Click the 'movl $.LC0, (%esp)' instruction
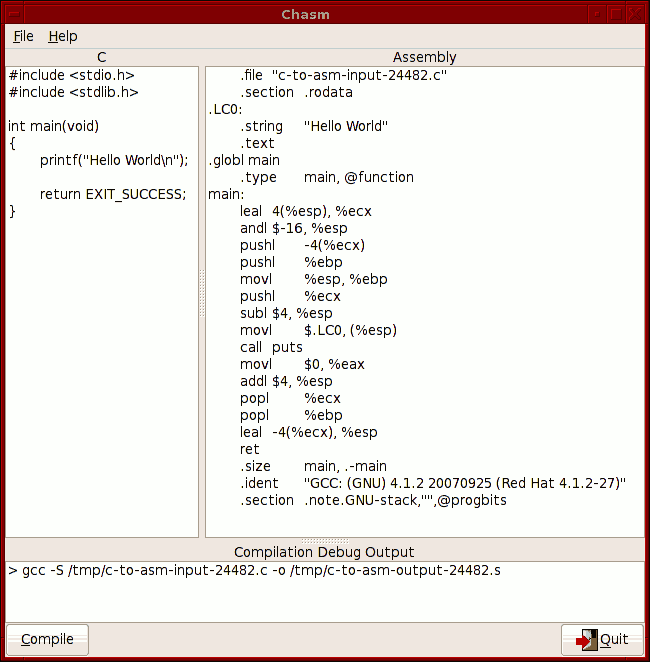Screen dimensions: 650x662 click(319, 330)
